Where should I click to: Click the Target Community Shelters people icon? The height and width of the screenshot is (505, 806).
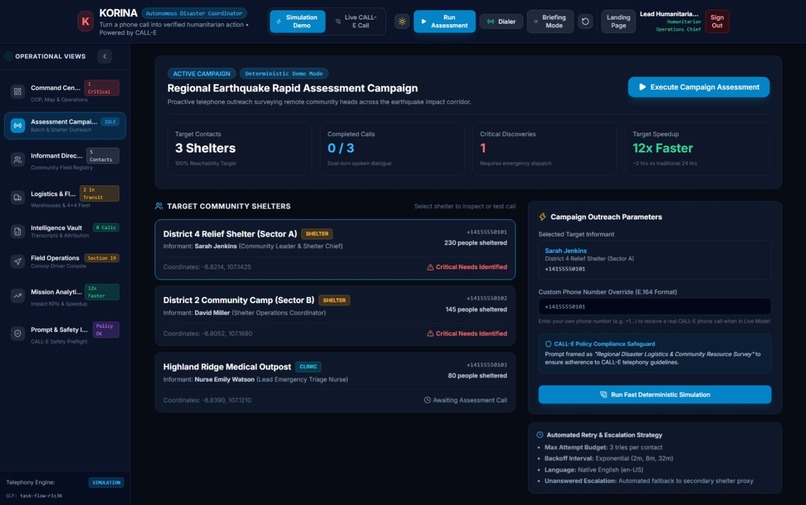click(x=159, y=206)
